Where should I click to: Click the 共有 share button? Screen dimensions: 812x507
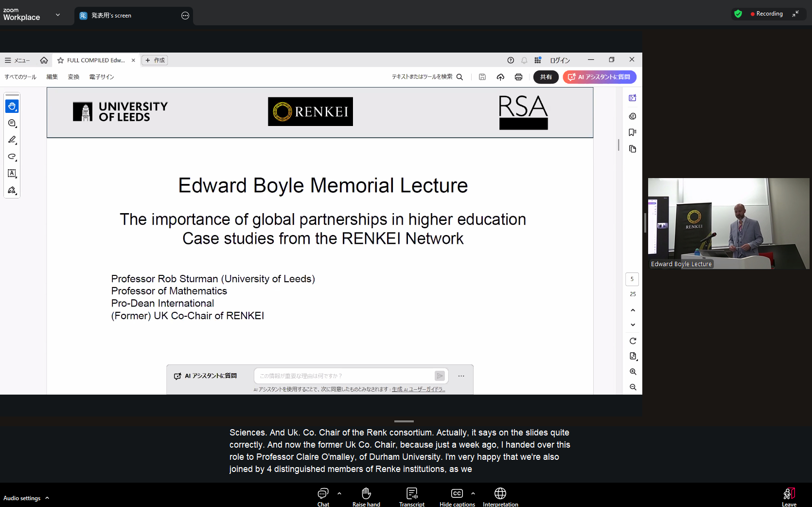(546, 77)
